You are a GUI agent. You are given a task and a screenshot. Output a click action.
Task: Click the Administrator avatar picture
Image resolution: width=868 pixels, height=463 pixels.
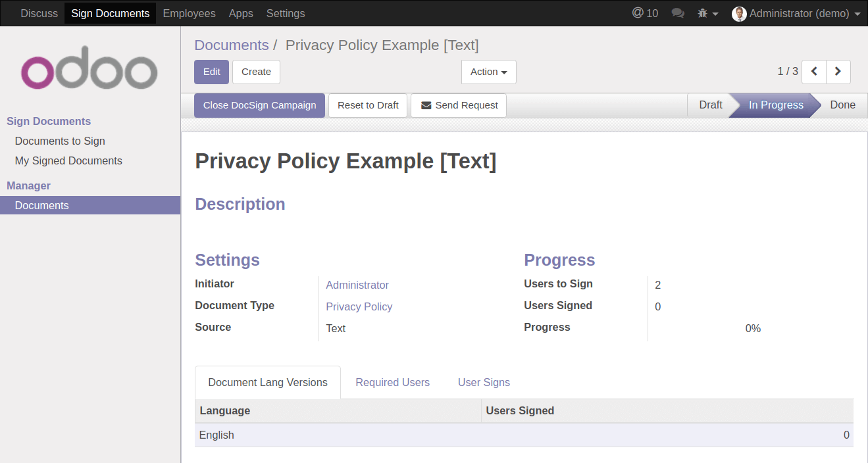(x=739, y=14)
